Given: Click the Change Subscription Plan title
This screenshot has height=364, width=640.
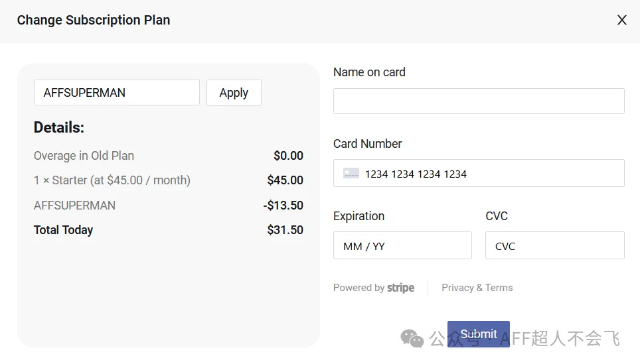Looking at the screenshot, I should click(94, 21).
